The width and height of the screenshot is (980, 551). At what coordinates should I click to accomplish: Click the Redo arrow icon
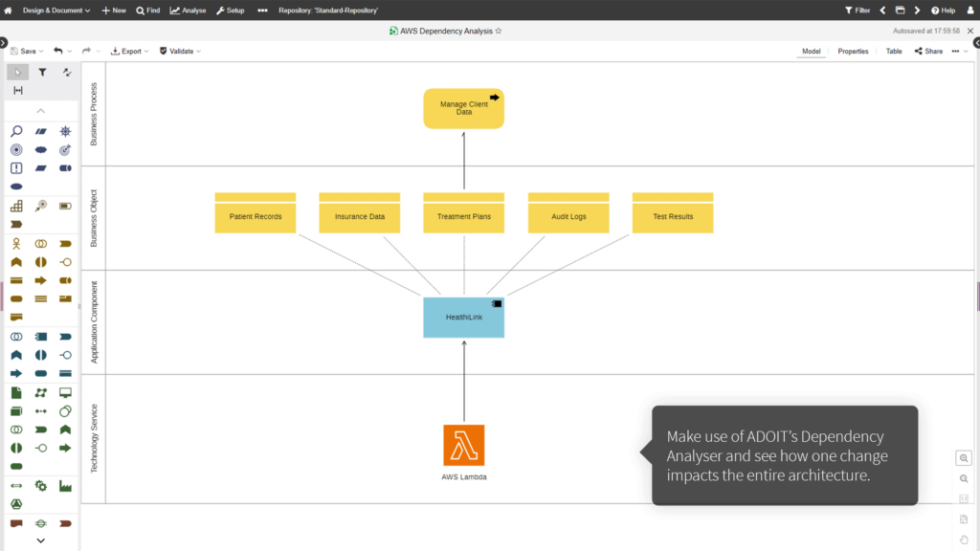tap(88, 51)
